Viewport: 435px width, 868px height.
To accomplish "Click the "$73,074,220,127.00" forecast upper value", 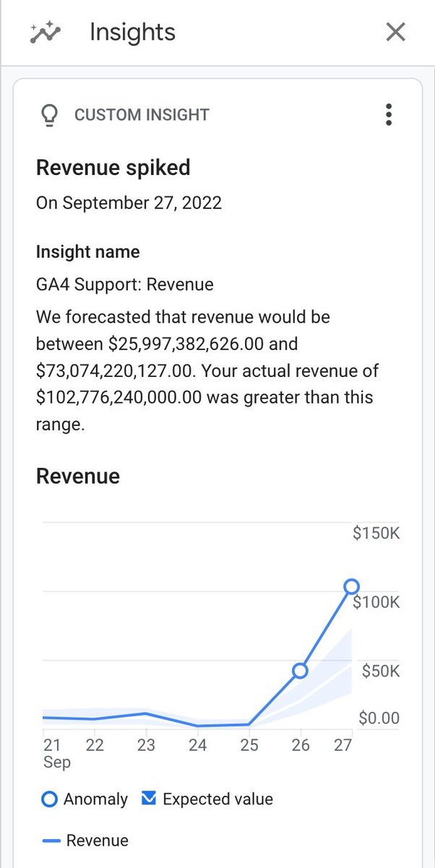I will [114, 371].
